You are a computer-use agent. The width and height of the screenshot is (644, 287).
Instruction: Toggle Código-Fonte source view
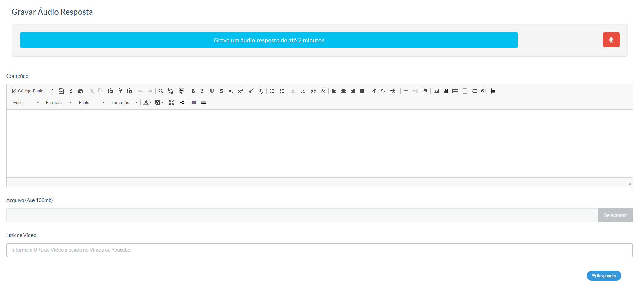[28, 91]
